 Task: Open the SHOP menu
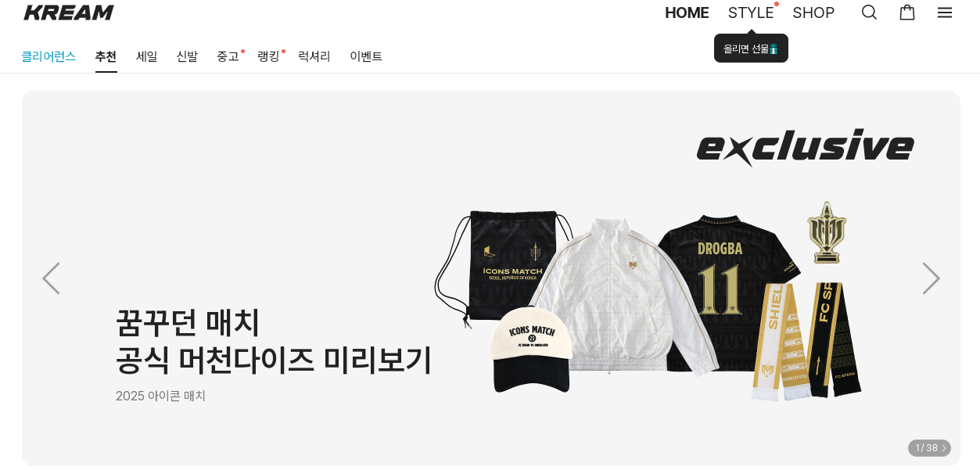pyautogui.click(x=813, y=13)
